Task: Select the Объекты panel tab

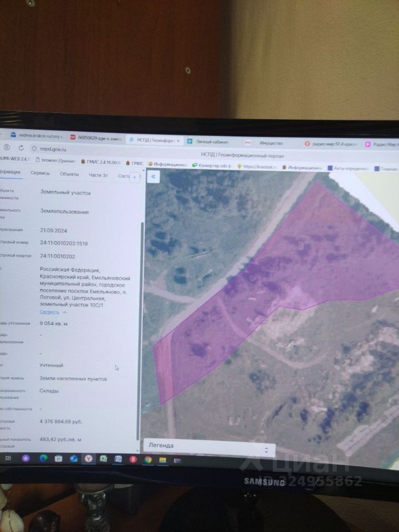Action: [x=69, y=174]
